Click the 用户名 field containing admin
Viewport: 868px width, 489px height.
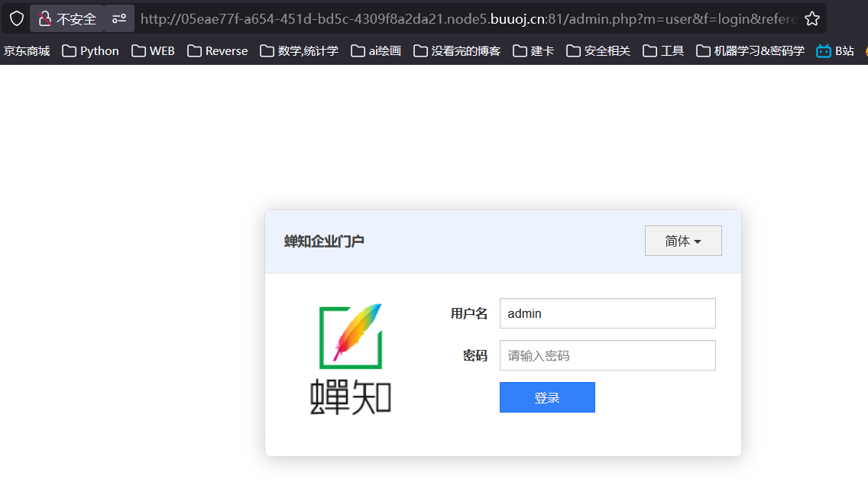click(607, 313)
